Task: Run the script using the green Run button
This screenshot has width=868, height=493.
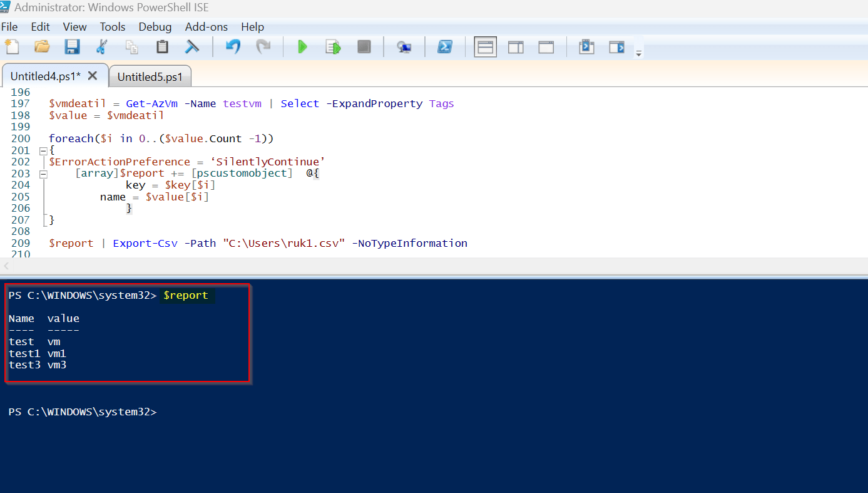Action: [x=302, y=46]
